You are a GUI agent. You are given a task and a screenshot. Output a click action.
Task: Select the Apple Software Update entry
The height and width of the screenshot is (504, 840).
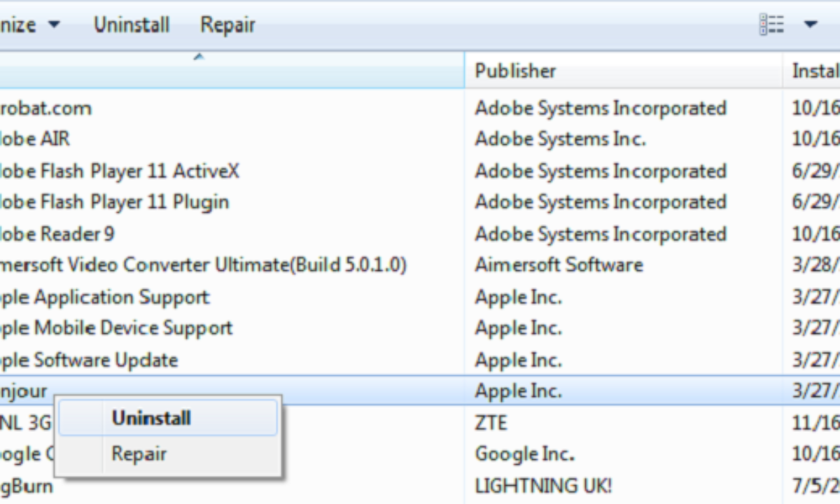(89, 360)
